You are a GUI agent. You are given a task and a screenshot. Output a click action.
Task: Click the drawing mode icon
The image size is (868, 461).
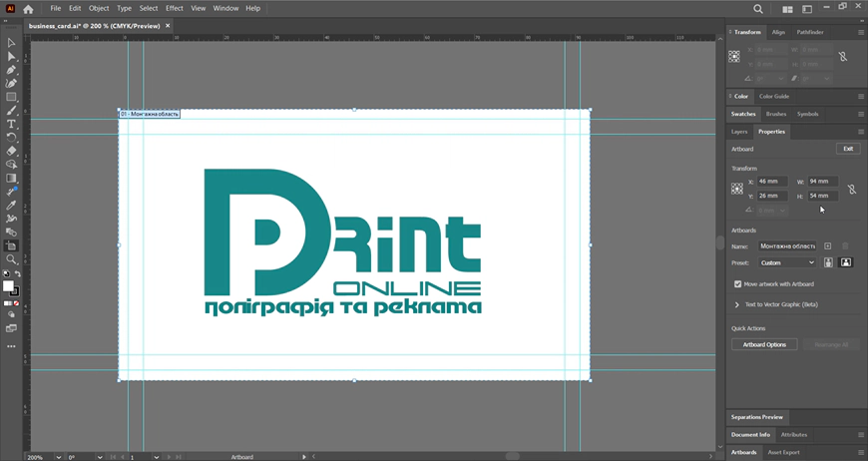click(11, 314)
